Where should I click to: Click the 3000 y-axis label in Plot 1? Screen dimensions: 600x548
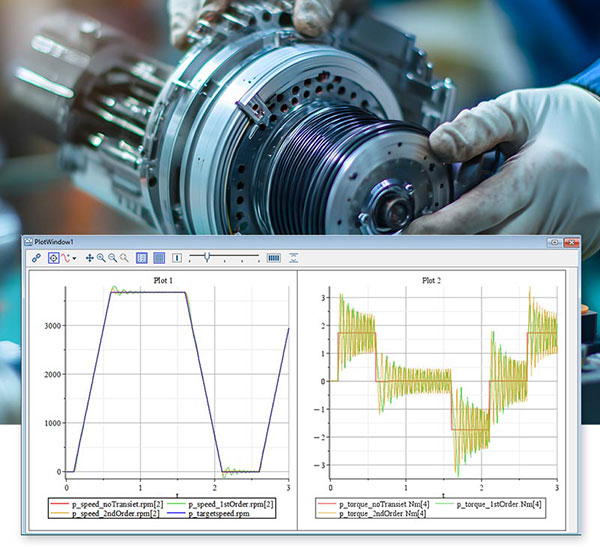tap(52, 326)
